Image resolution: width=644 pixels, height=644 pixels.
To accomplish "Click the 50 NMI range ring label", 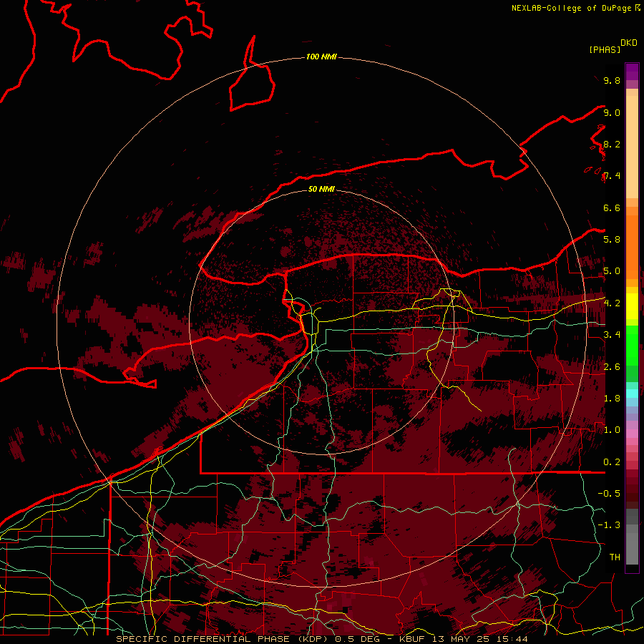I will (x=321, y=189).
